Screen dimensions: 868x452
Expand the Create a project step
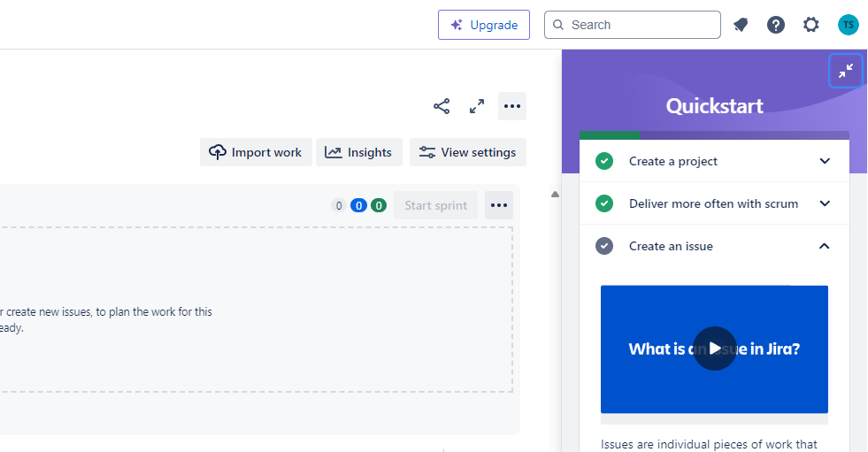[x=825, y=161]
